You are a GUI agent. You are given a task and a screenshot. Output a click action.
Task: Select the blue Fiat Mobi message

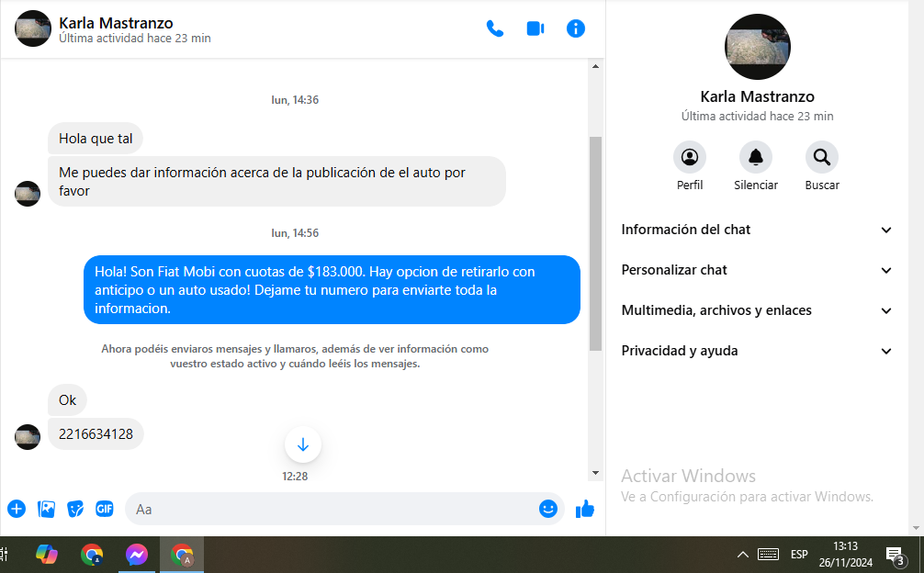coord(332,290)
